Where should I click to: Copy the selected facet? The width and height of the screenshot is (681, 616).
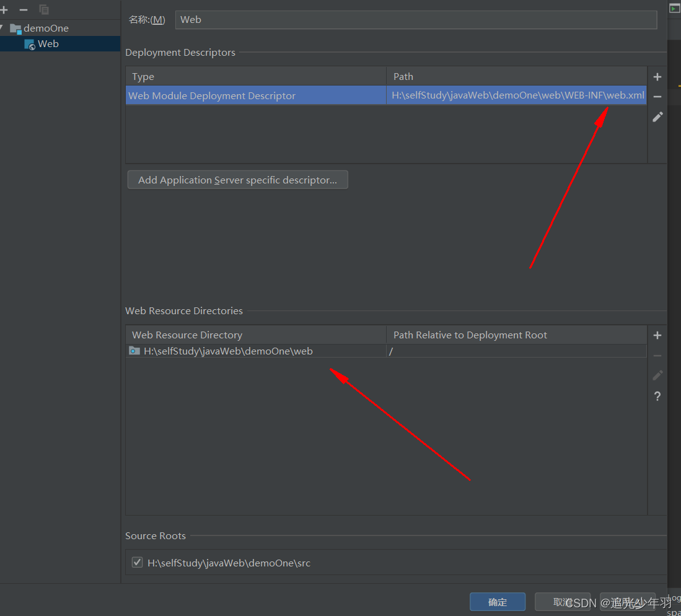44,9
